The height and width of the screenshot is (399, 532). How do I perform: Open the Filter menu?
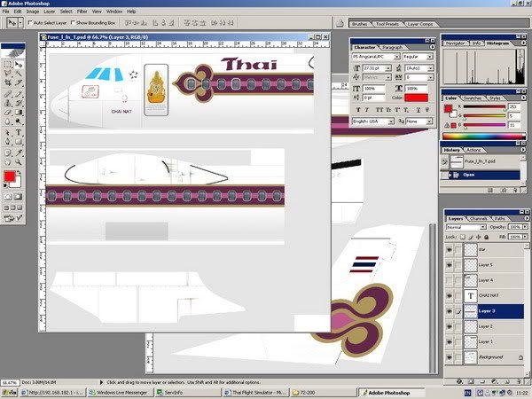(82, 12)
